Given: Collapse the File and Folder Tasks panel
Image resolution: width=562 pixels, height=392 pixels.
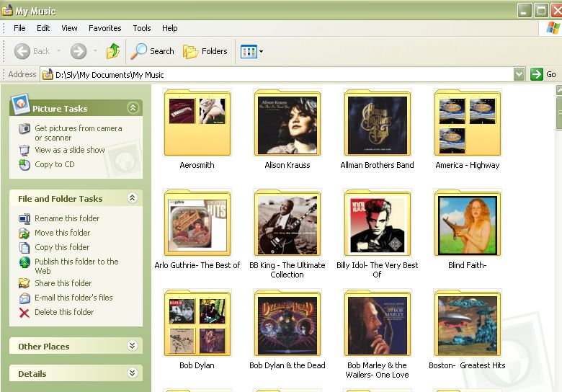Looking at the screenshot, I should [x=133, y=197].
